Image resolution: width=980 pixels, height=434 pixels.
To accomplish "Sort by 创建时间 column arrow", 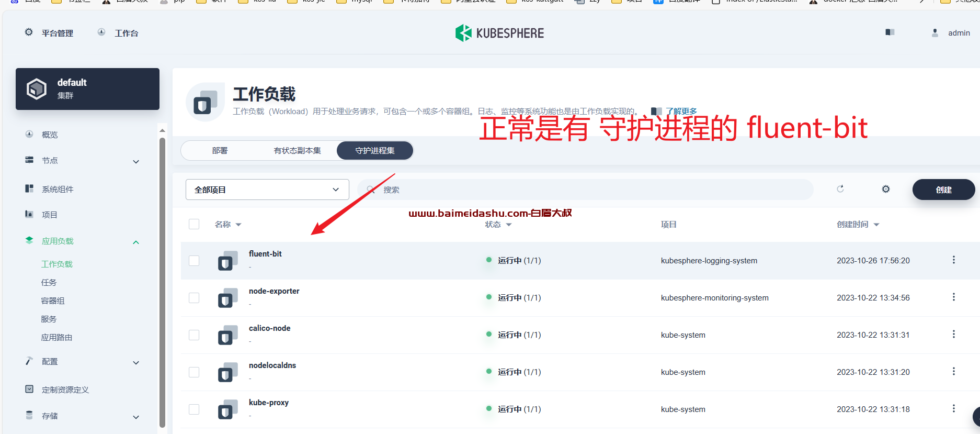I will coord(876,225).
